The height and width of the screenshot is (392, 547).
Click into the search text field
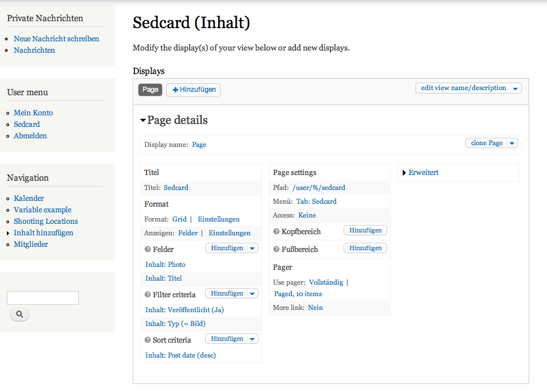(x=43, y=298)
